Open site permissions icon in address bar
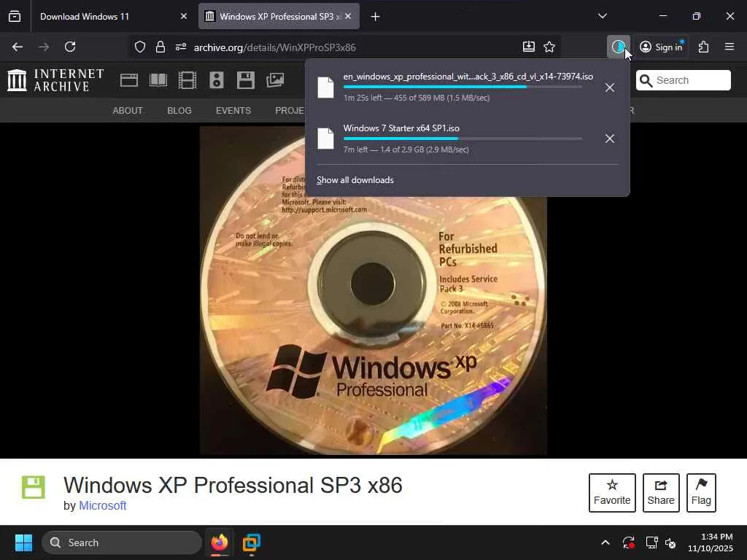 pos(181,47)
